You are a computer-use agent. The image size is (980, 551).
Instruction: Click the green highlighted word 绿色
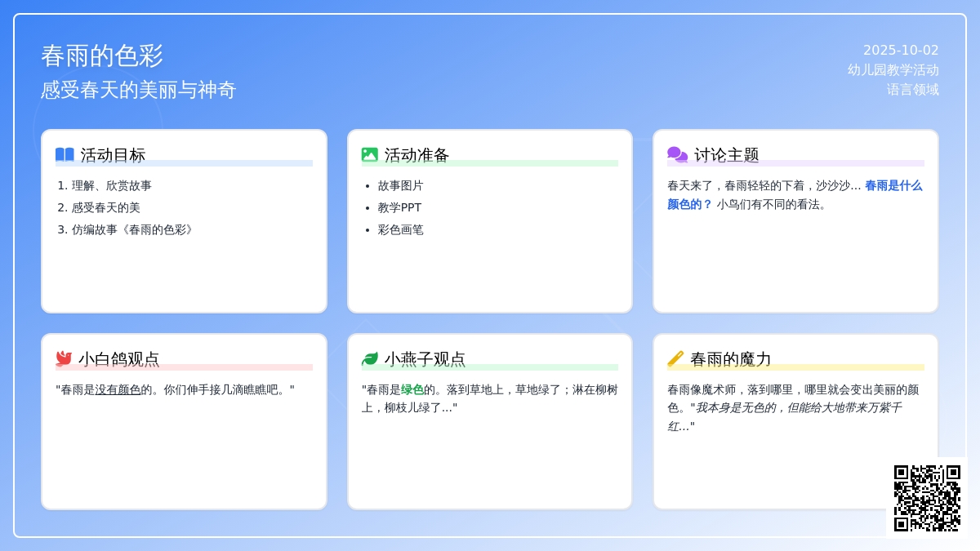[x=412, y=390]
